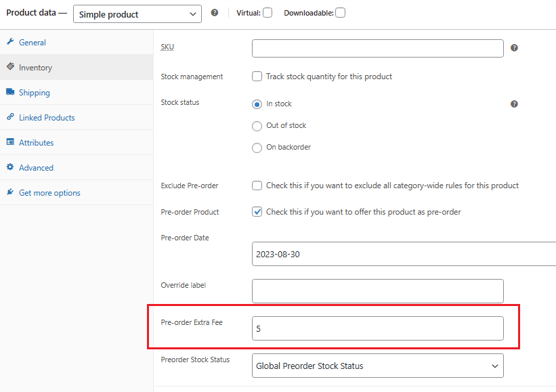
Task: Click into the SKU input field
Action: tap(378, 48)
